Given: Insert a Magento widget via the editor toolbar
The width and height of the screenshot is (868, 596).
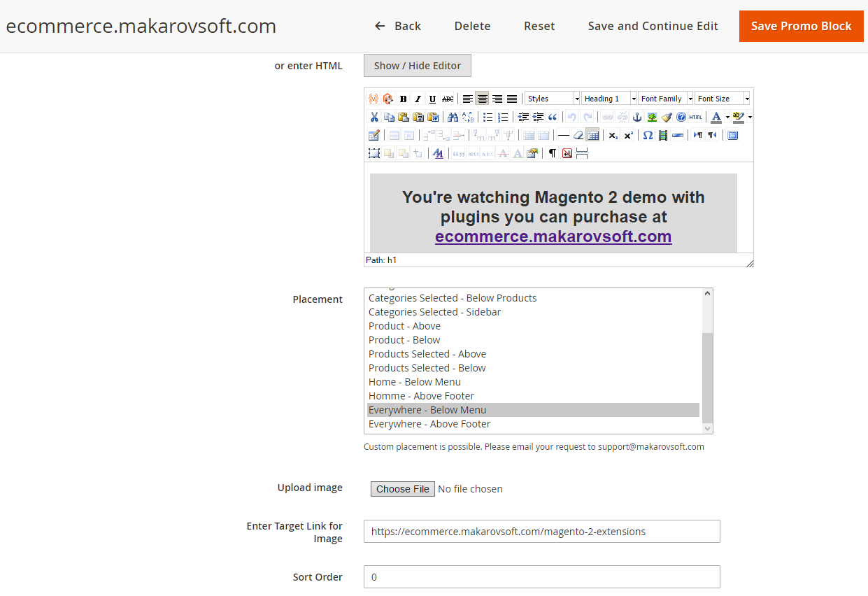Looking at the screenshot, I should [387, 99].
